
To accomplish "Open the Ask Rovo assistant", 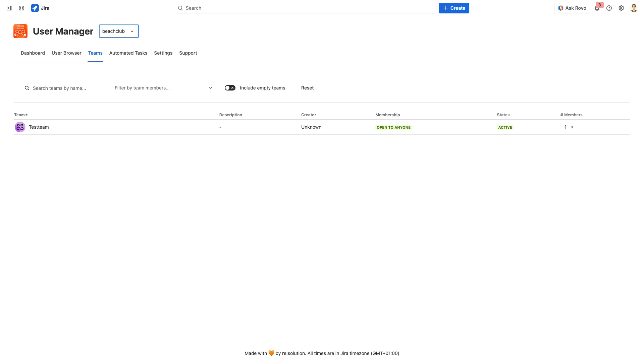I will tap(572, 8).
